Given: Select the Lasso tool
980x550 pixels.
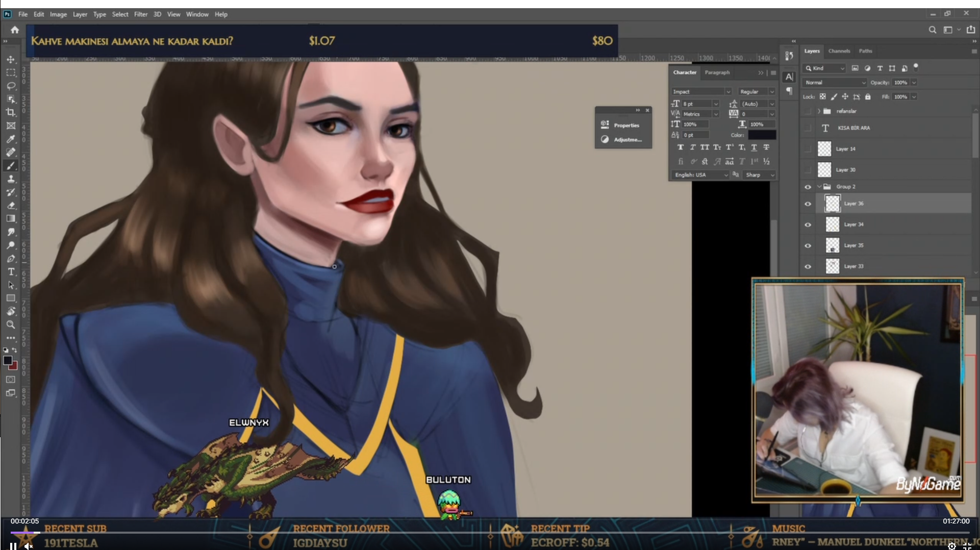Looking at the screenshot, I should pyautogui.click(x=11, y=86).
